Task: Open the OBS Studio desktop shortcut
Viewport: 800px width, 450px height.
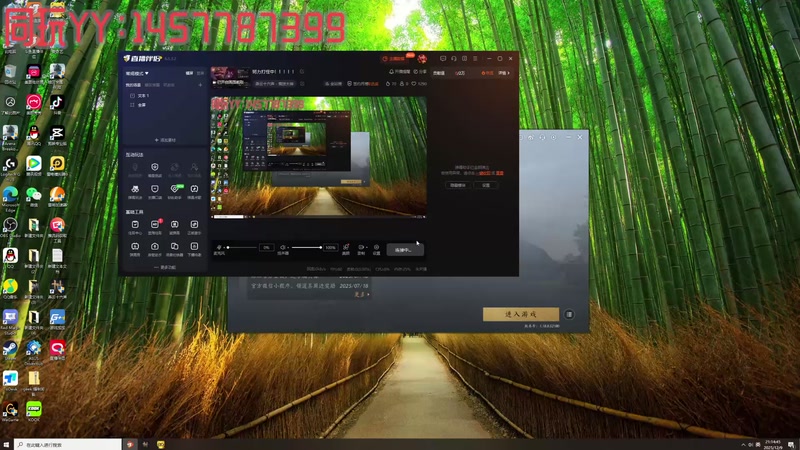Action: 10,228
